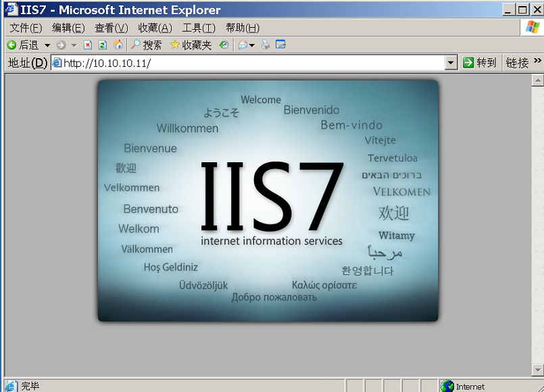
Task: Click the Refresh page icon
Action: pos(103,45)
